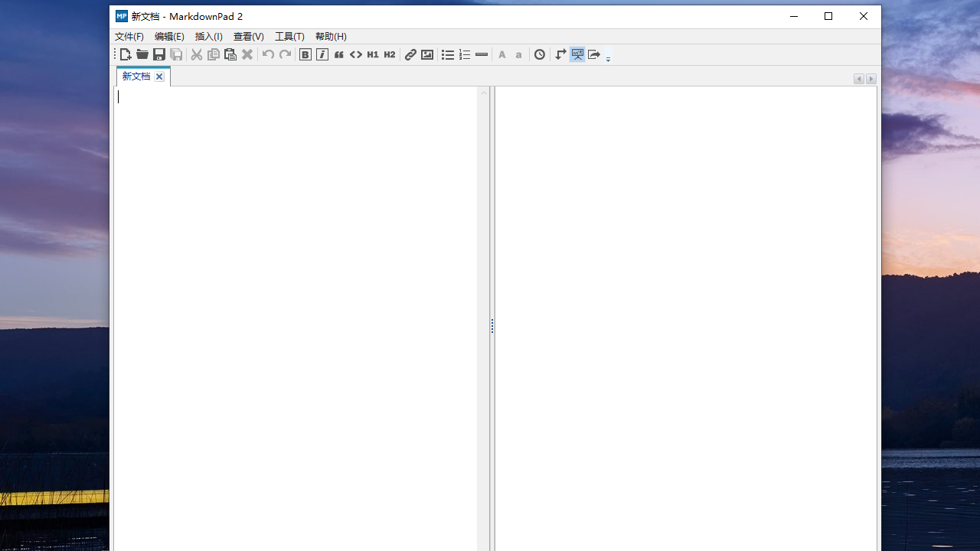
Task: Save the document using the floppy disk icon
Action: [159, 54]
